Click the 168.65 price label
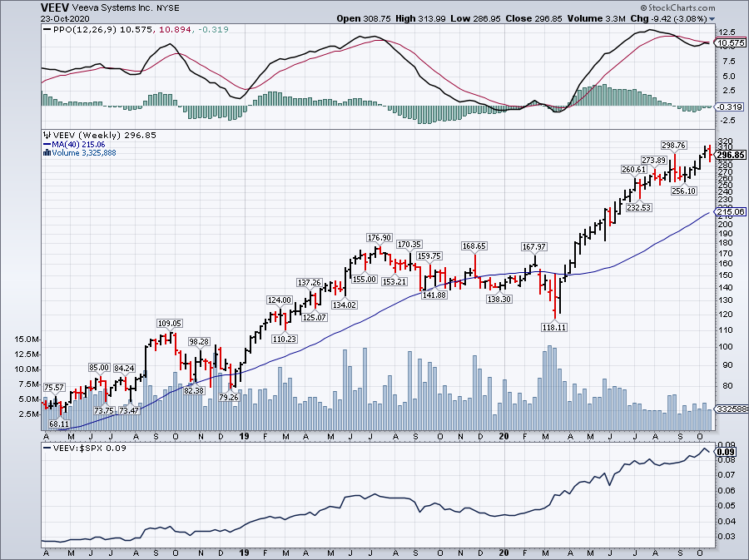The height and width of the screenshot is (560, 749). click(x=474, y=246)
